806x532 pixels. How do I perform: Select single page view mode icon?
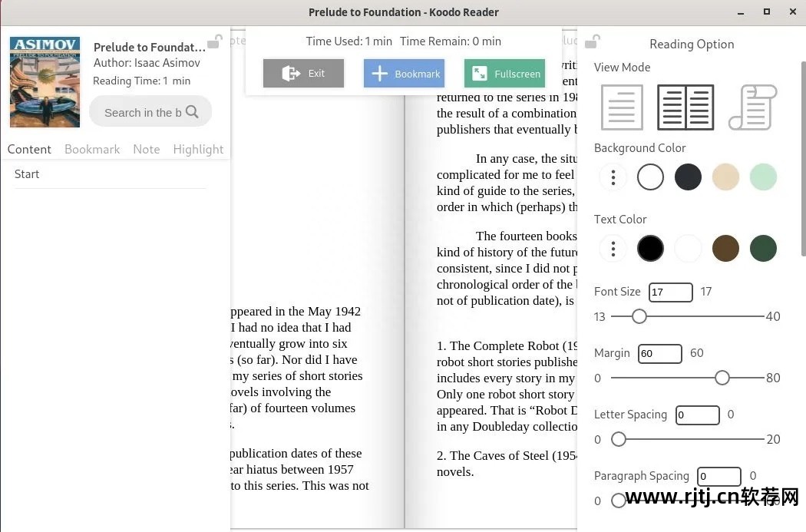(622, 107)
